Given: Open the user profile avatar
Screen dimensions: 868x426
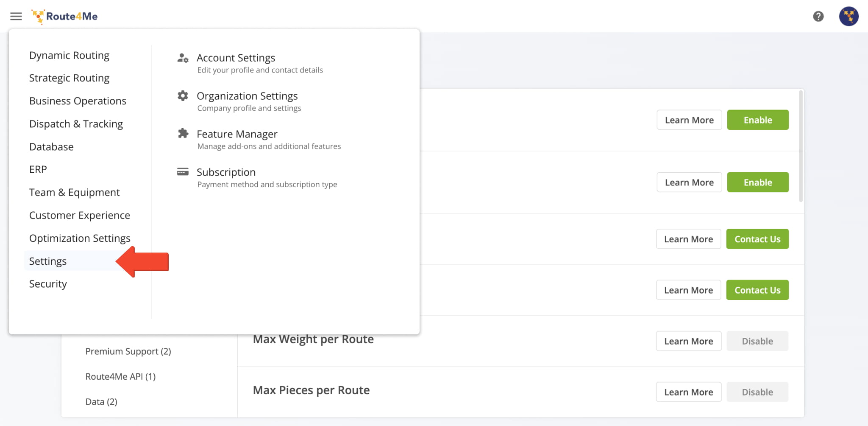Looking at the screenshot, I should coord(849,17).
